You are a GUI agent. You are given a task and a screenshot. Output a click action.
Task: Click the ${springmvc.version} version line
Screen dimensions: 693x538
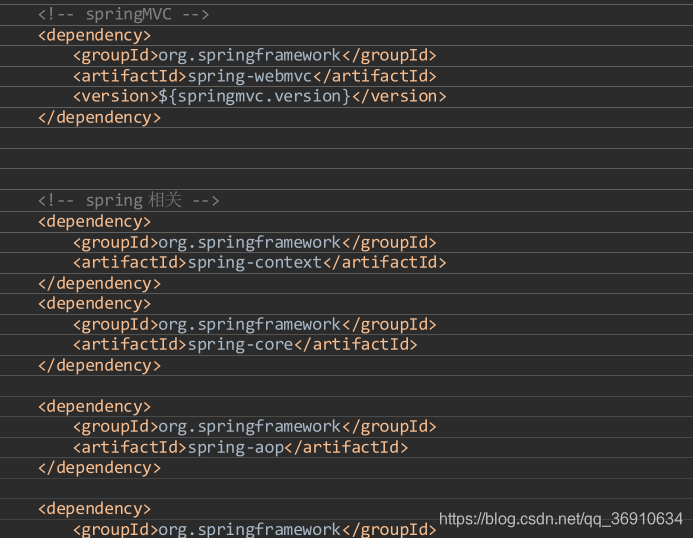click(x=259, y=96)
